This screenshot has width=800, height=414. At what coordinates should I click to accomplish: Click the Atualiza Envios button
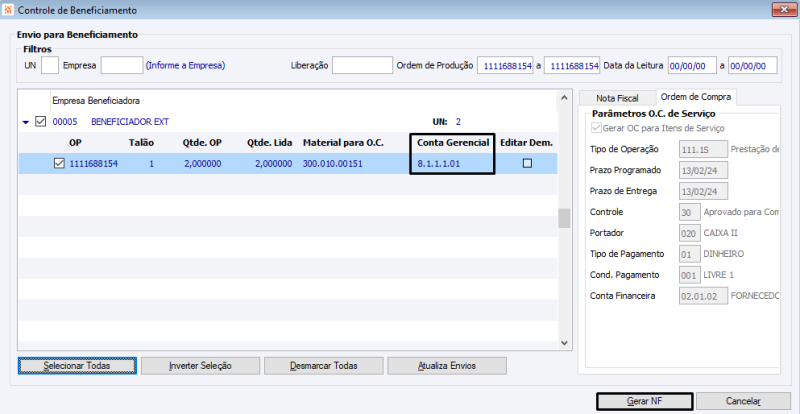point(447,366)
